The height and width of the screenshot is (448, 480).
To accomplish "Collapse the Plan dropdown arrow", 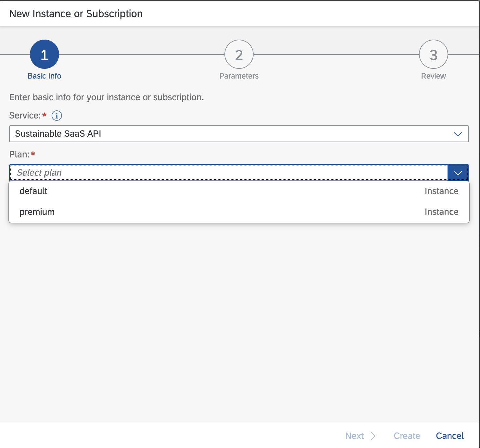I will (x=458, y=173).
